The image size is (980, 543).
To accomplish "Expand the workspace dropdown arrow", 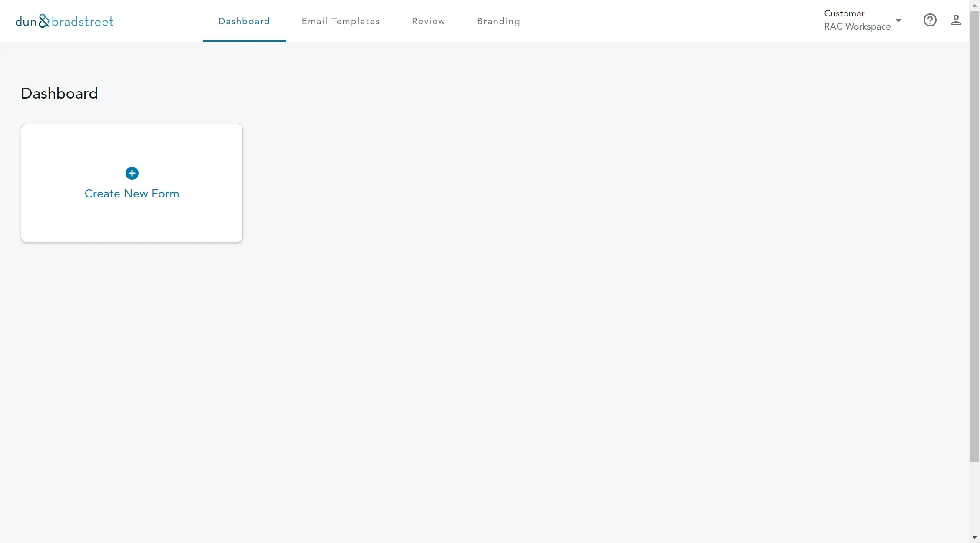I will [x=898, y=20].
